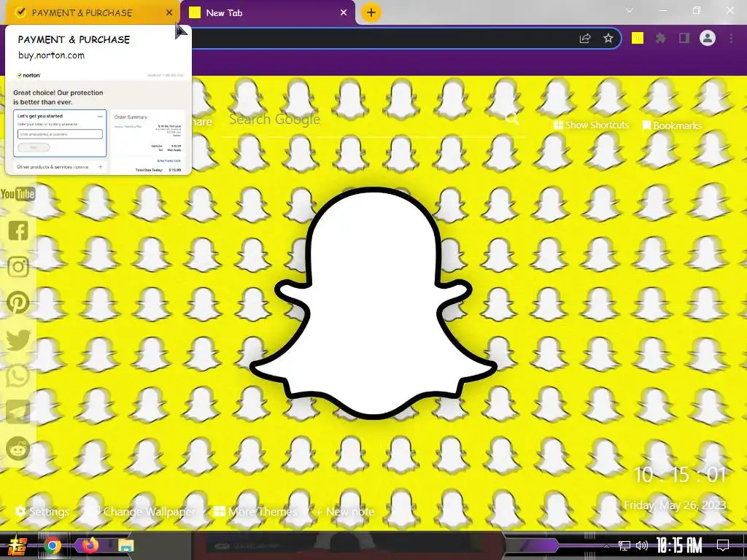Add a New note
747x560 pixels.
pyautogui.click(x=344, y=511)
